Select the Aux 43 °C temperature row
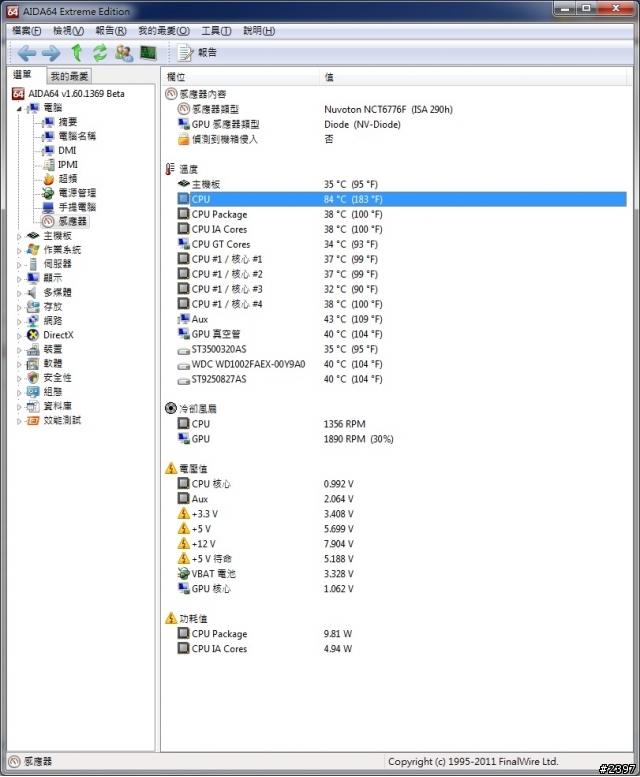Image resolution: width=640 pixels, height=777 pixels. pos(402,319)
